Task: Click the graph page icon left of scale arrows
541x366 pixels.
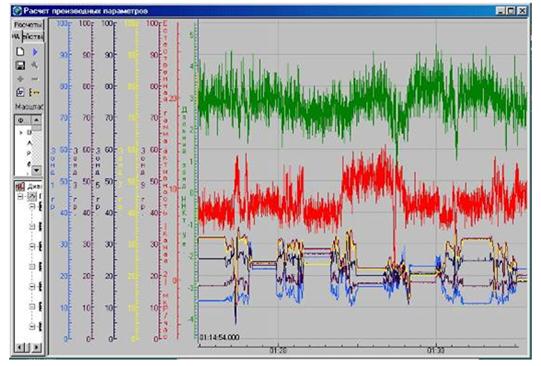Action: pos(20,92)
